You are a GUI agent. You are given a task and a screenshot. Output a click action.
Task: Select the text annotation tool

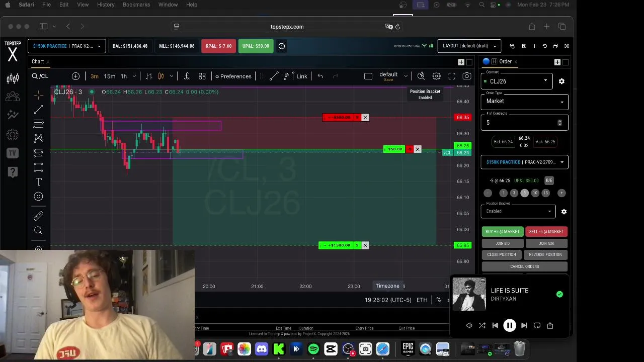tap(38, 182)
